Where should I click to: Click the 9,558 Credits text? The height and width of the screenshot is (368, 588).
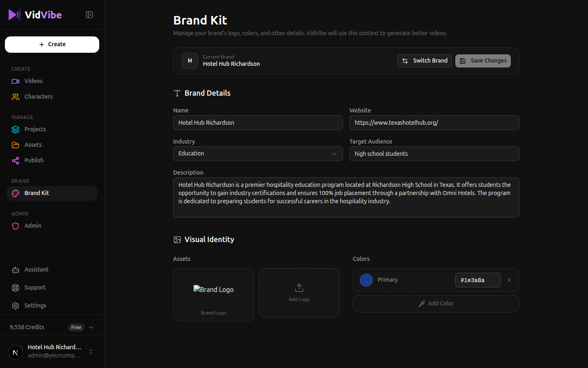pyautogui.click(x=27, y=327)
